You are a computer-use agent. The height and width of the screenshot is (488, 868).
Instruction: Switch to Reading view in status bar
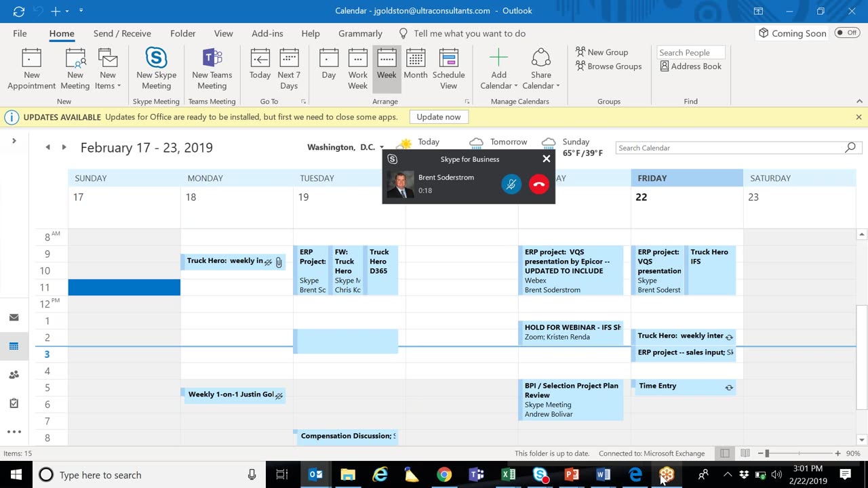(x=745, y=453)
